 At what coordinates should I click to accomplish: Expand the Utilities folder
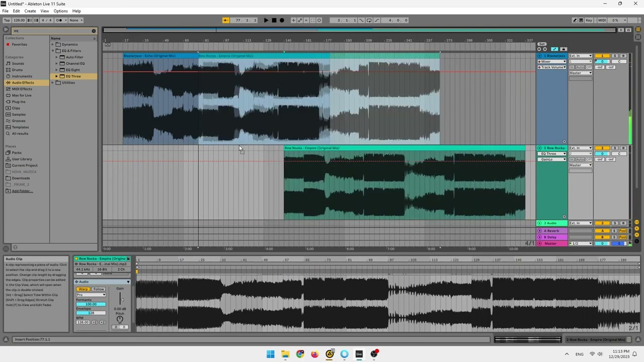click(x=52, y=82)
